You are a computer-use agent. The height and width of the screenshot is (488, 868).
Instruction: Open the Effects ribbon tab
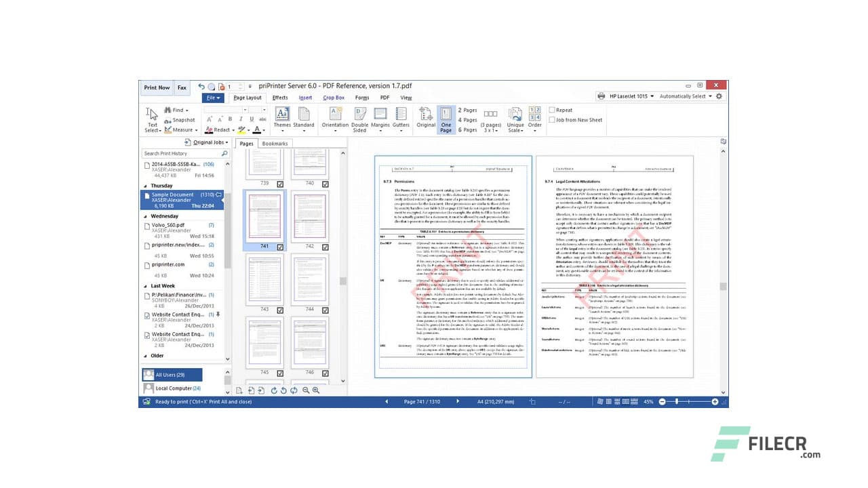[280, 98]
